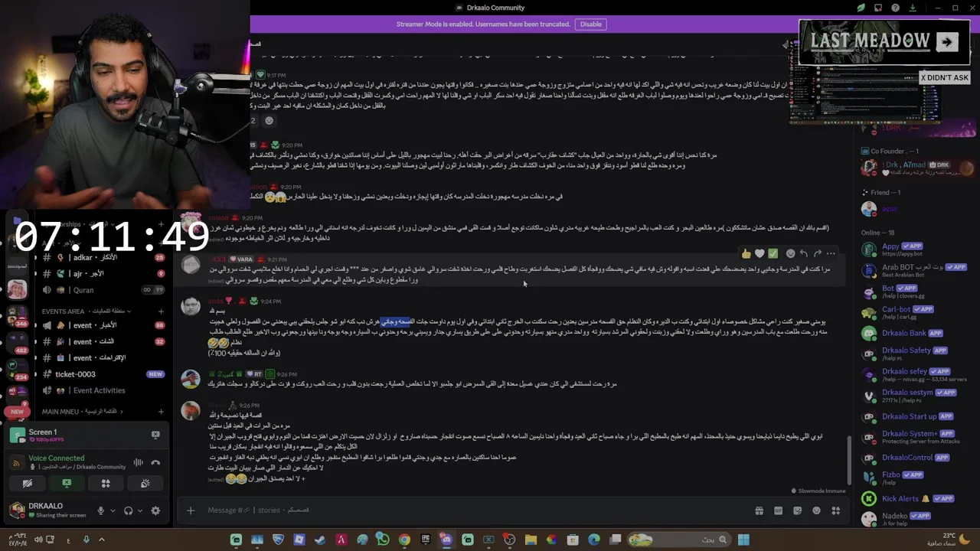Collapse the EVENTS AREA category
980x551 pixels.
pos(86,311)
